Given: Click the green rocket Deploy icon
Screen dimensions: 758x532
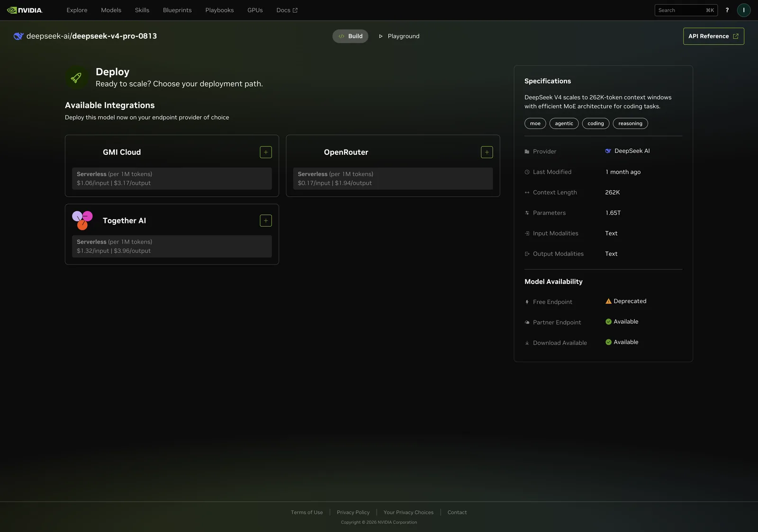Looking at the screenshot, I should (76, 78).
